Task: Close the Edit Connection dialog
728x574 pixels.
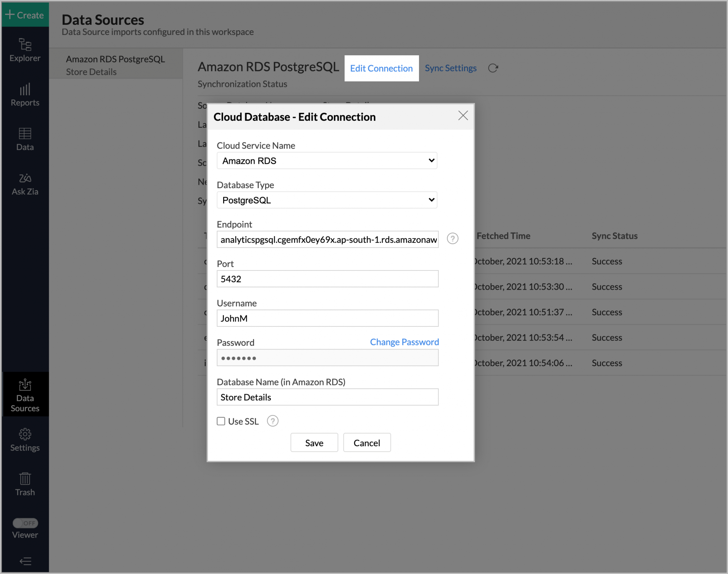Action: (463, 116)
